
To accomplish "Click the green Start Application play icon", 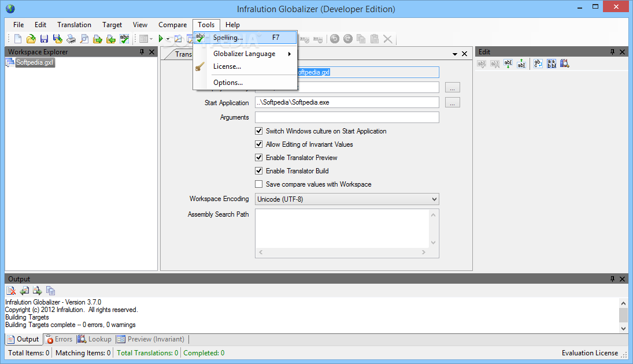I will pyautogui.click(x=161, y=39).
